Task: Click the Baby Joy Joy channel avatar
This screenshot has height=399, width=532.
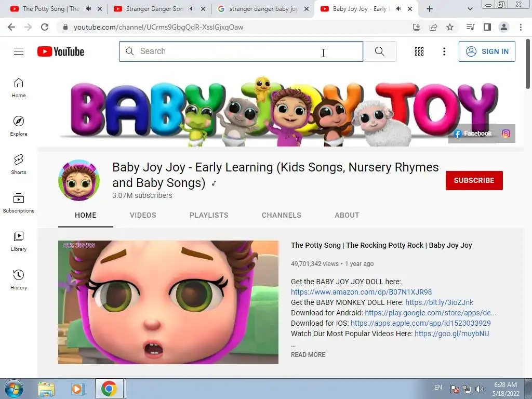Action: (x=79, y=180)
